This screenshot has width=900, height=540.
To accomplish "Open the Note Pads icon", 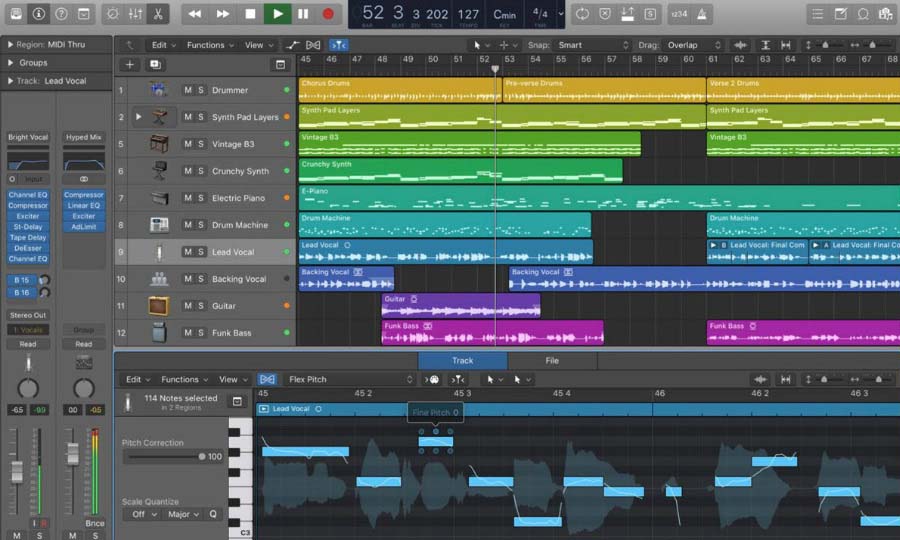I will (841, 14).
